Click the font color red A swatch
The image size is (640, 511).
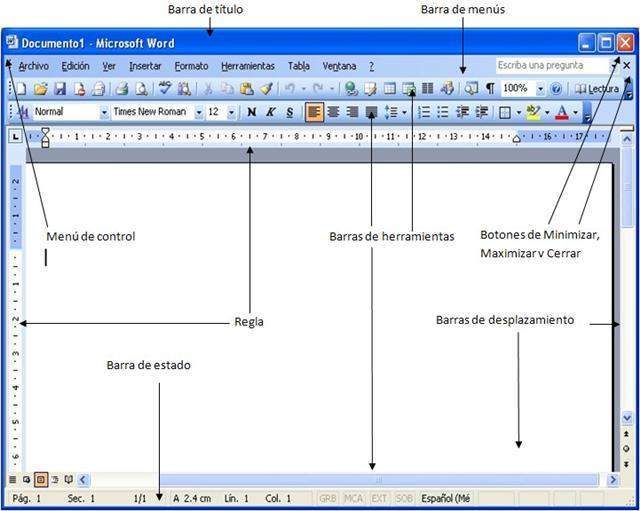561,112
